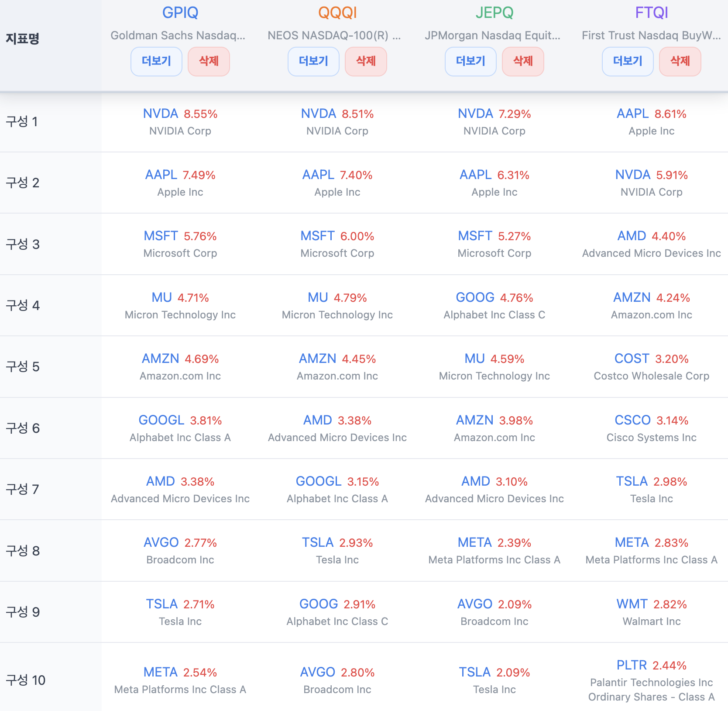The image size is (728, 711).
Task: Open the GPIQ ticker title link
Action: [x=180, y=13]
